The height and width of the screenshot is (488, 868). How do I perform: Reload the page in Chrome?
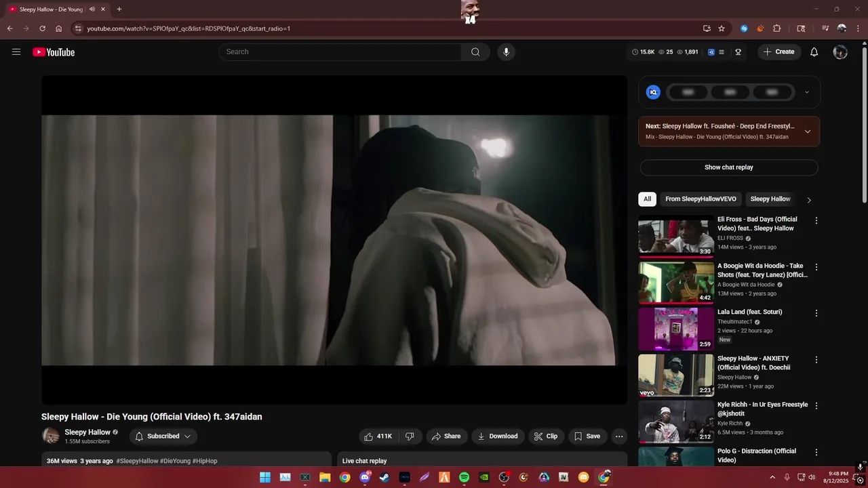pyautogui.click(x=42, y=28)
